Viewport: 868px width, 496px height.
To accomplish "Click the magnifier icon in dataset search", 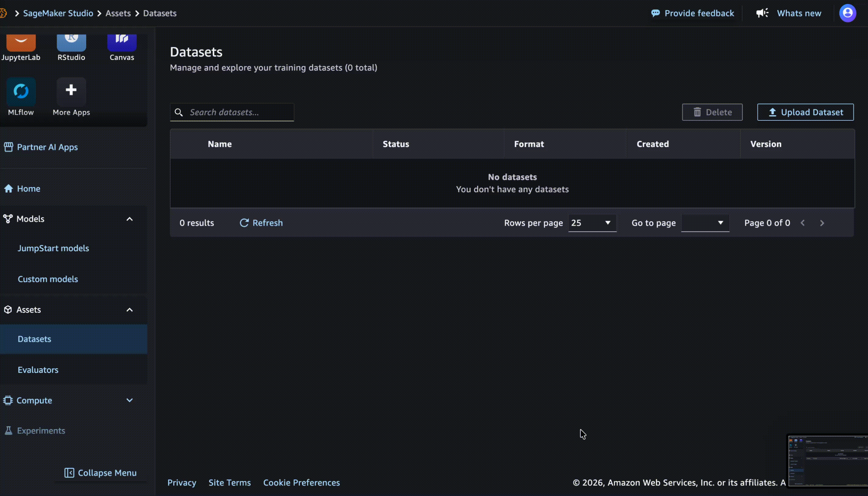I will point(179,113).
